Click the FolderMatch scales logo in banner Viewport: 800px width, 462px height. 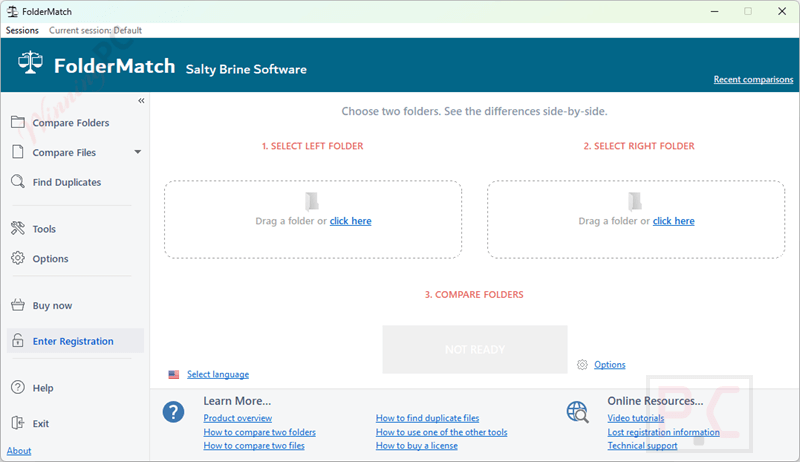31,63
